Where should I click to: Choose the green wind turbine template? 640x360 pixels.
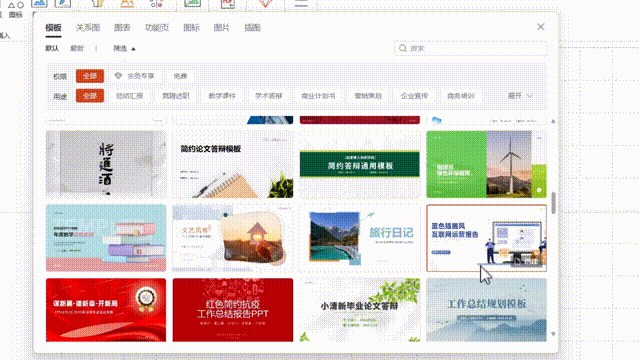486,164
